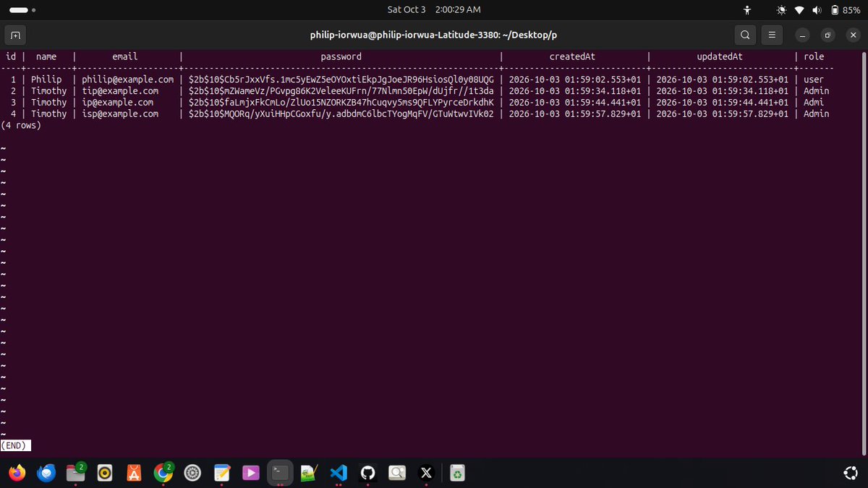Click the 'password' column header

point(341,56)
